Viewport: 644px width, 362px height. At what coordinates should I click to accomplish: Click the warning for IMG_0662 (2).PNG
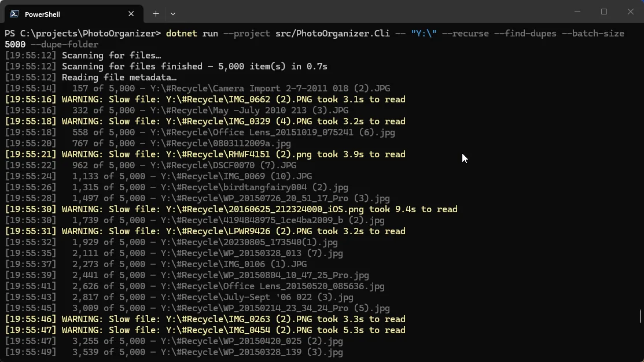pos(205,99)
